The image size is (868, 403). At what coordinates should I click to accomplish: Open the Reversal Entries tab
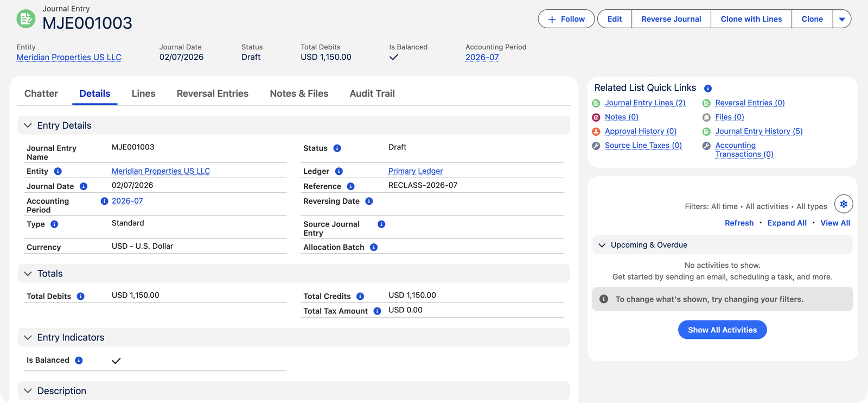point(213,93)
